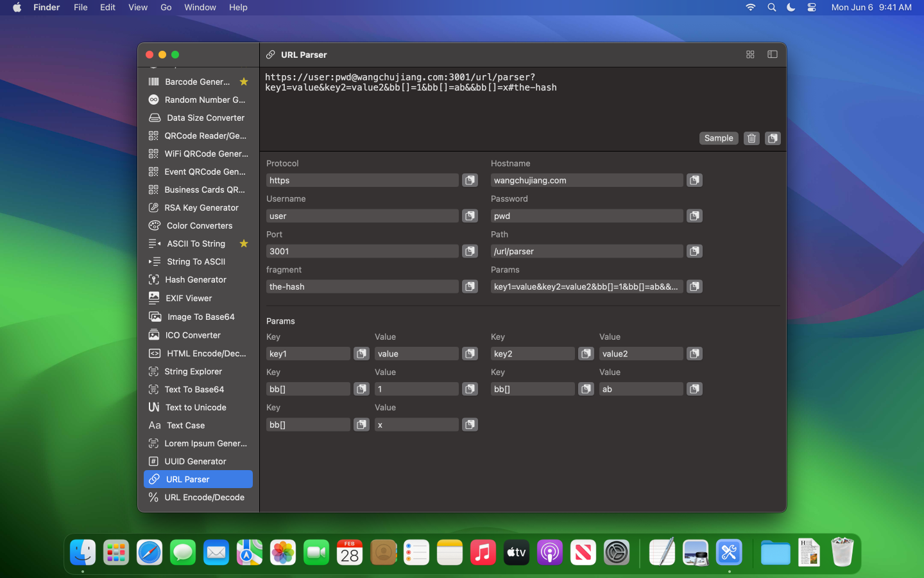Open String To ASCII tool
The width and height of the screenshot is (924, 578).
(198, 261)
